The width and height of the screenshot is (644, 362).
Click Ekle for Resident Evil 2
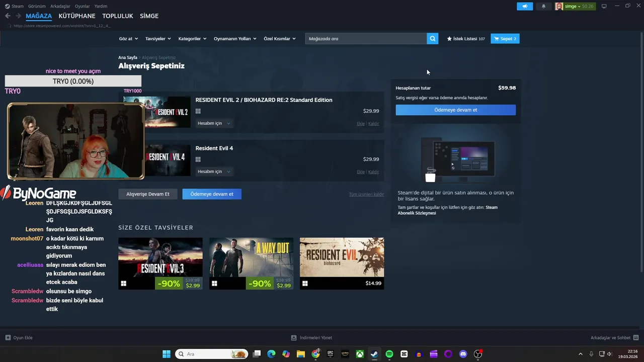(361, 124)
